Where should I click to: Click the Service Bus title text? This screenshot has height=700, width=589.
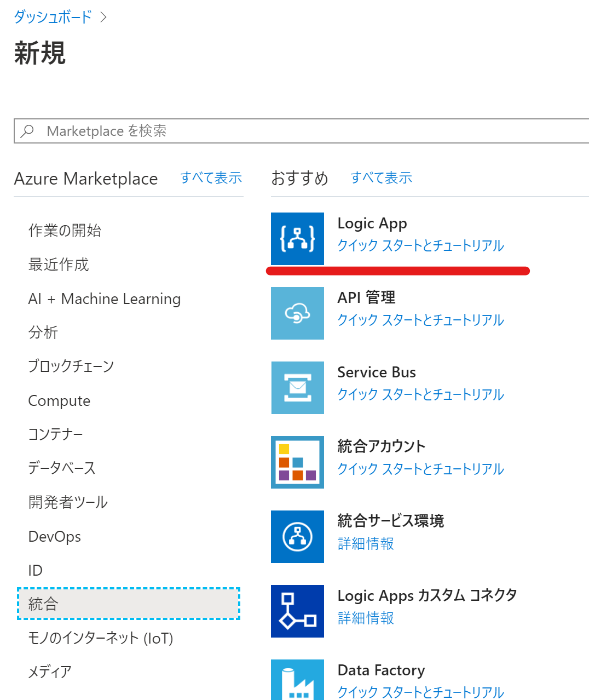[x=377, y=372]
